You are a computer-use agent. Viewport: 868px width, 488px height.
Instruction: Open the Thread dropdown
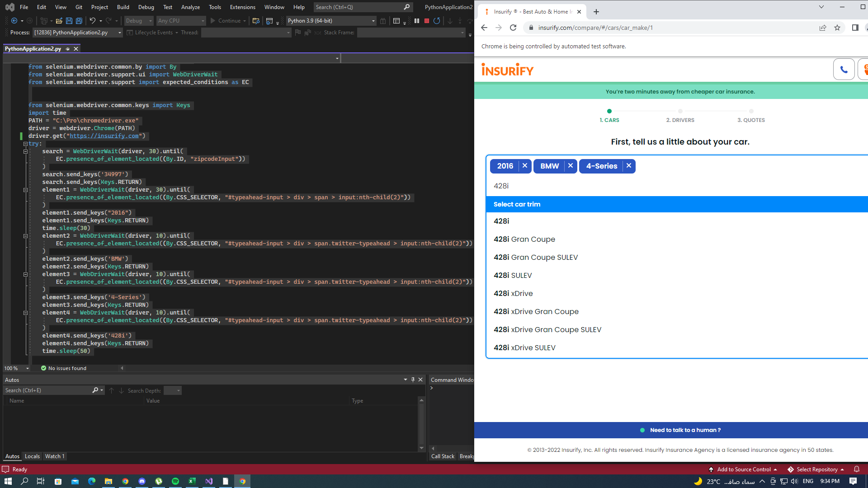[x=246, y=33]
